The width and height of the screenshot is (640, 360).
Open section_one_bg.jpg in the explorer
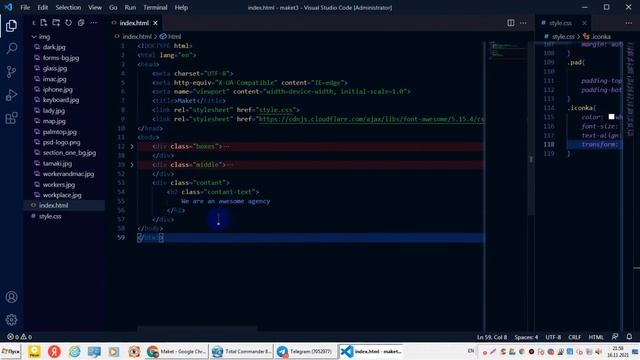coord(69,153)
